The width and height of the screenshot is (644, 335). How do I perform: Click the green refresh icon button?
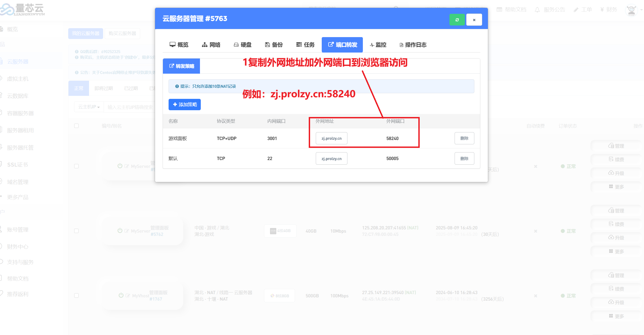click(x=457, y=20)
